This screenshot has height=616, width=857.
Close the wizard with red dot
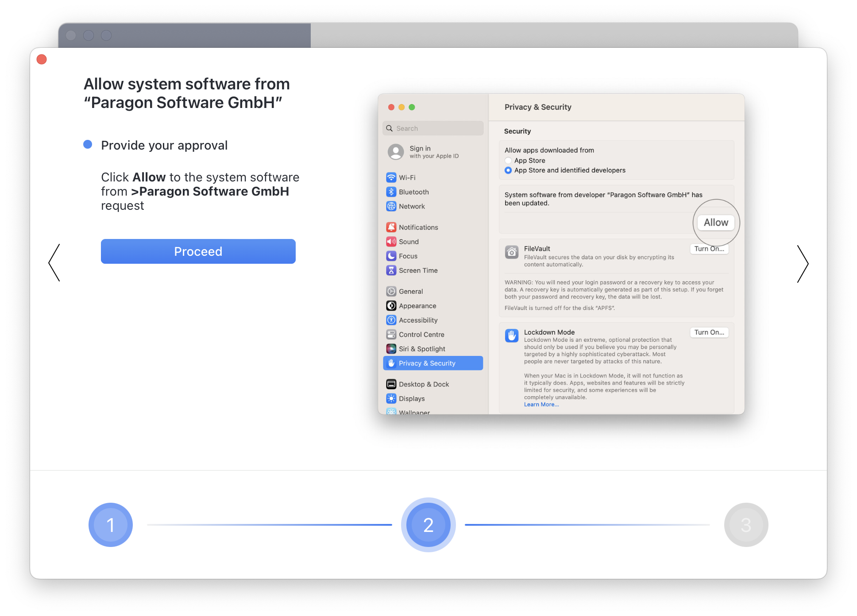click(x=42, y=59)
